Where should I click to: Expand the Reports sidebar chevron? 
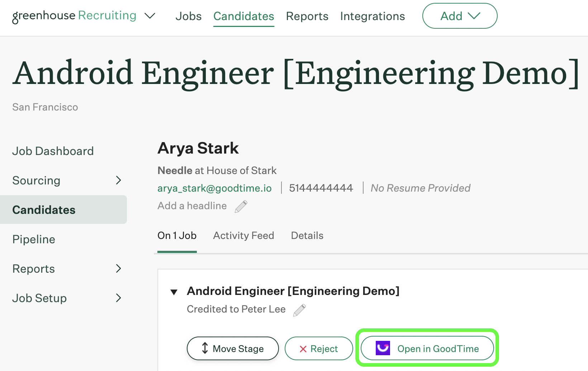pyautogui.click(x=118, y=268)
